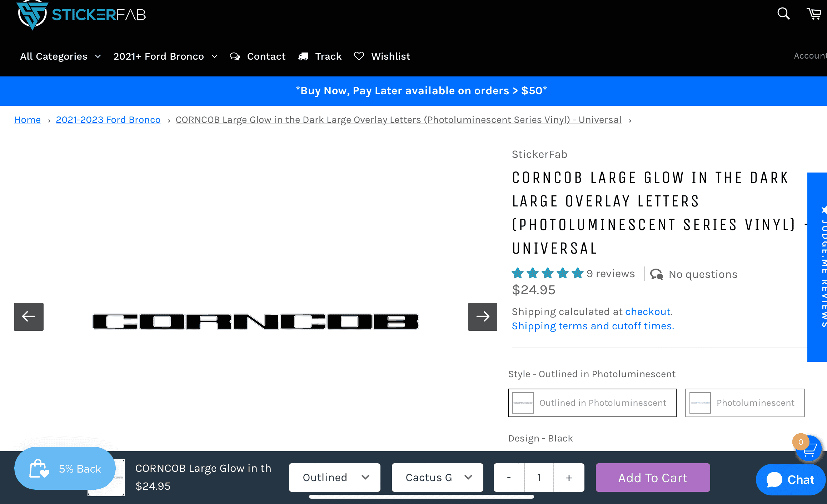The width and height of the screenshot is (827, 504).
Task: Click the Wishlist heart icon
Action: 359,56
